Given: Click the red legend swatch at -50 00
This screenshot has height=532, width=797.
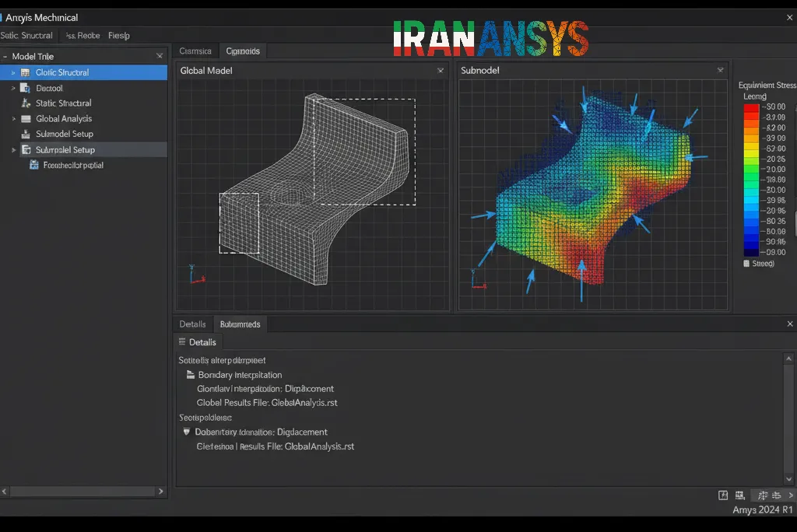Looking at the screenshot, I should [751, 107].
